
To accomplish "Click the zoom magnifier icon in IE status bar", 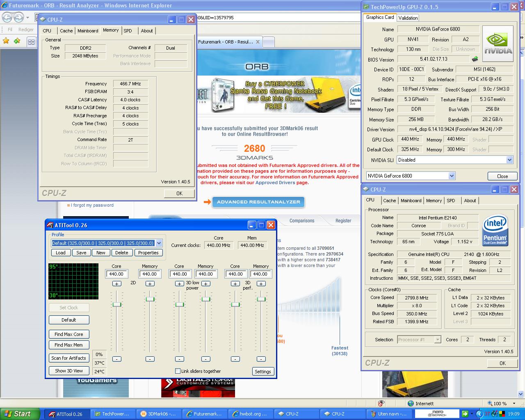I will (x=490, y=404).
